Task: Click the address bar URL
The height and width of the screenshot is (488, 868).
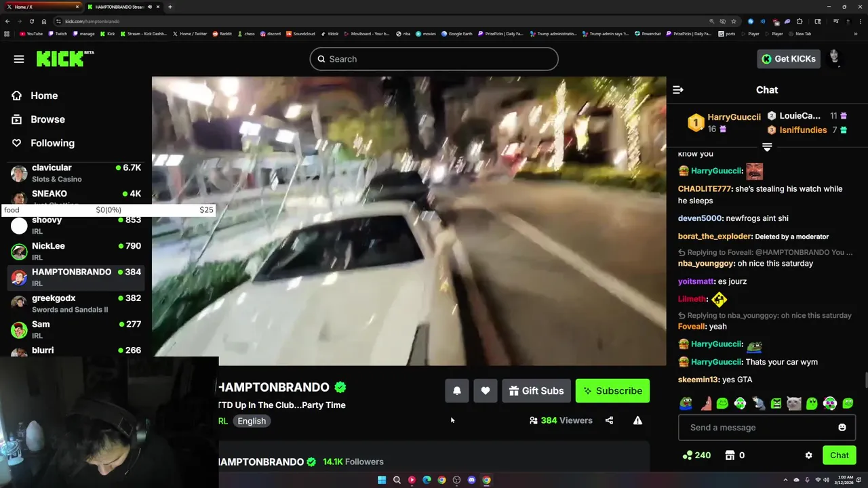Action: point(92,21)
